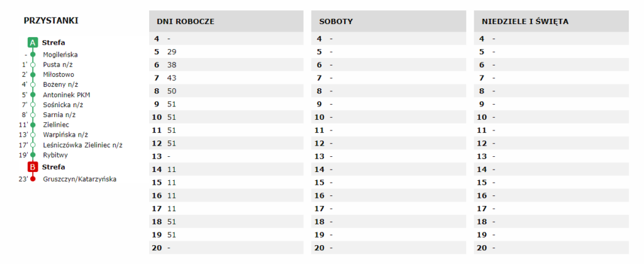The width and height of the screenshot is (644, 264).
Task: Click the Rybitwy stop marker dot
Action: click(33, 155)
